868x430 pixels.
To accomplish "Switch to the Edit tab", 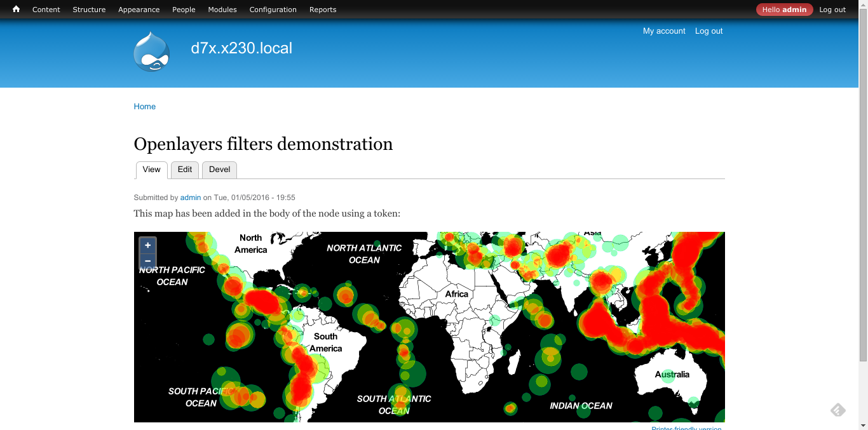I will click(x=184, y=170).
